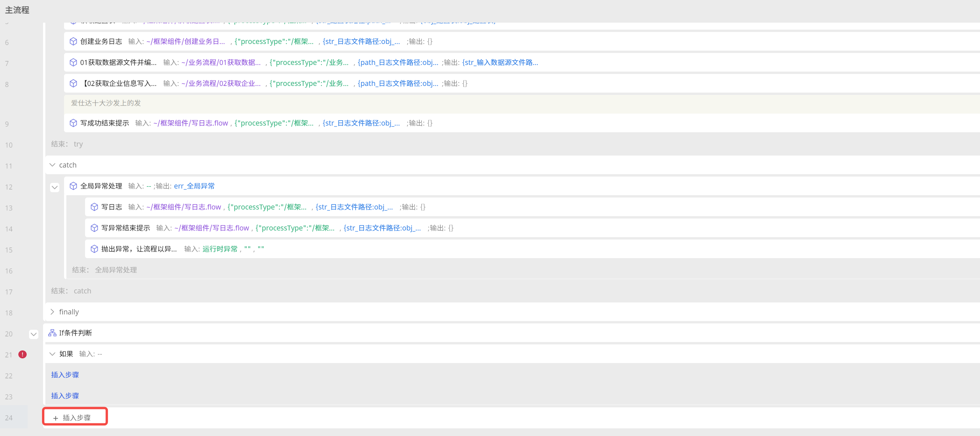The image size is (980, 436).
Task: Collapse the If条件判断 block arrow
Action: [34, 334]
